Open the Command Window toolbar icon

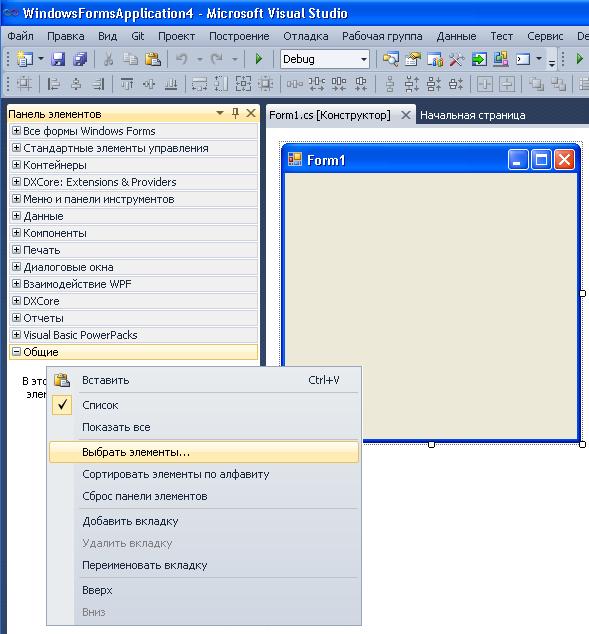pos(523,59)
